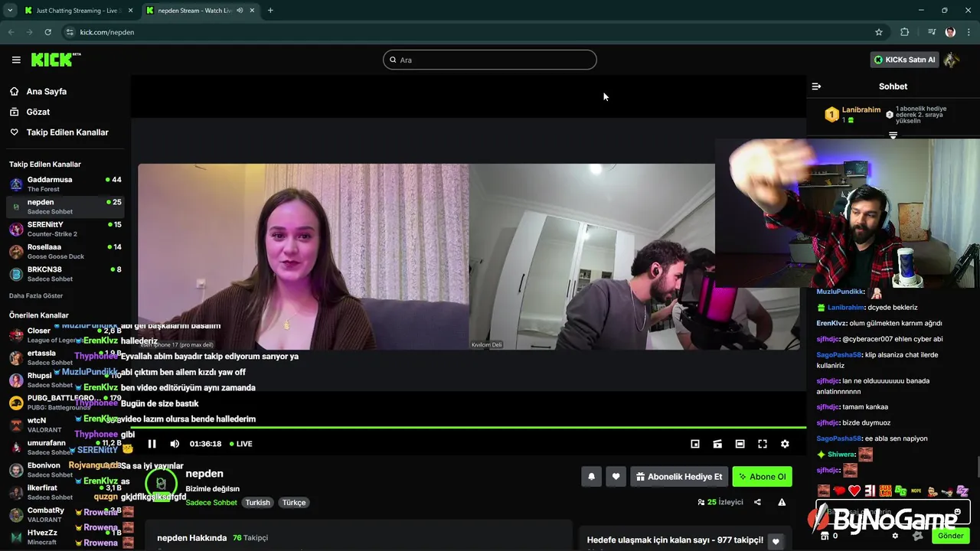Select the NOPE quick emote
Image resolution: width=980 pixels, height=551 pixels.
916,491
